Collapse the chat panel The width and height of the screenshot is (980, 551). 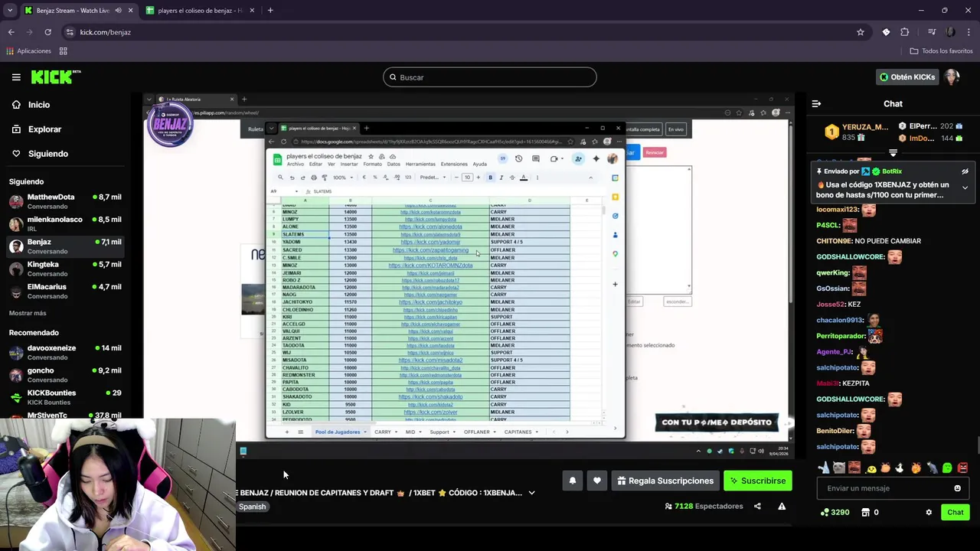pos(816,103)
